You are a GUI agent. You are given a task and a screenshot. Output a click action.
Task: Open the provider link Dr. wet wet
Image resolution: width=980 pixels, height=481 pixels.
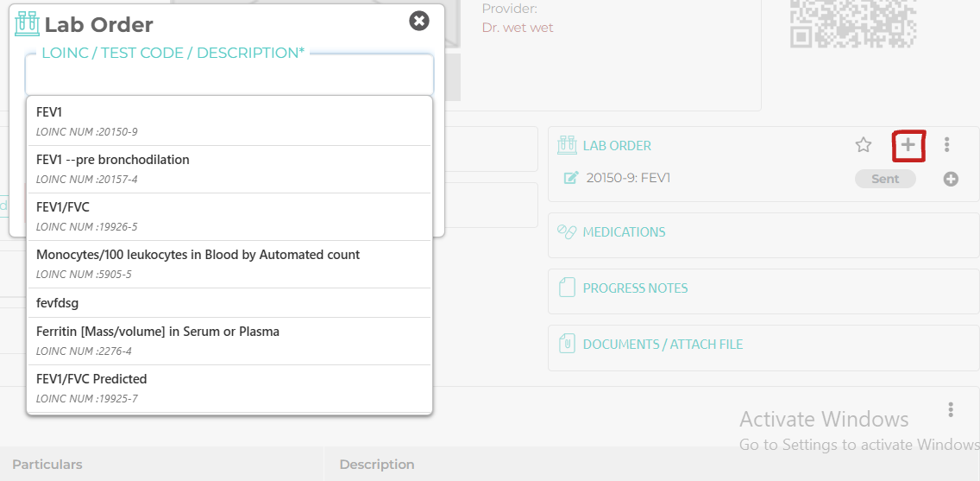pos(518,28)
